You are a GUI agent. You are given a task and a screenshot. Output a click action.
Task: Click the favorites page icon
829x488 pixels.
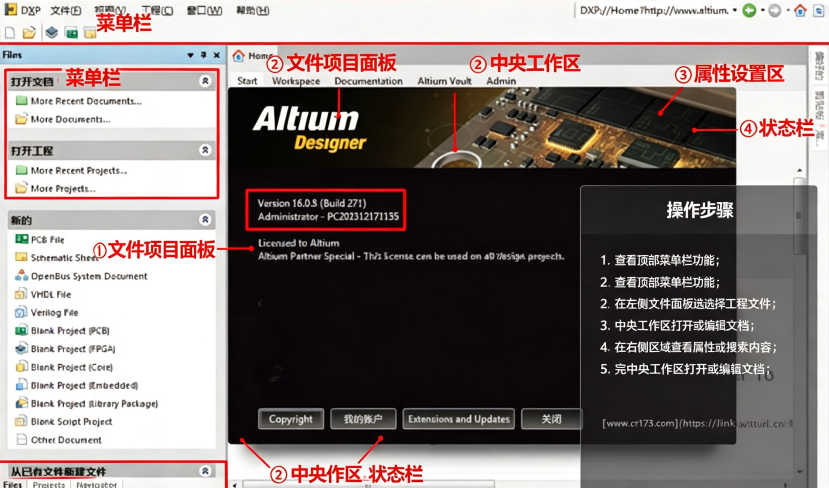[820, 11]
